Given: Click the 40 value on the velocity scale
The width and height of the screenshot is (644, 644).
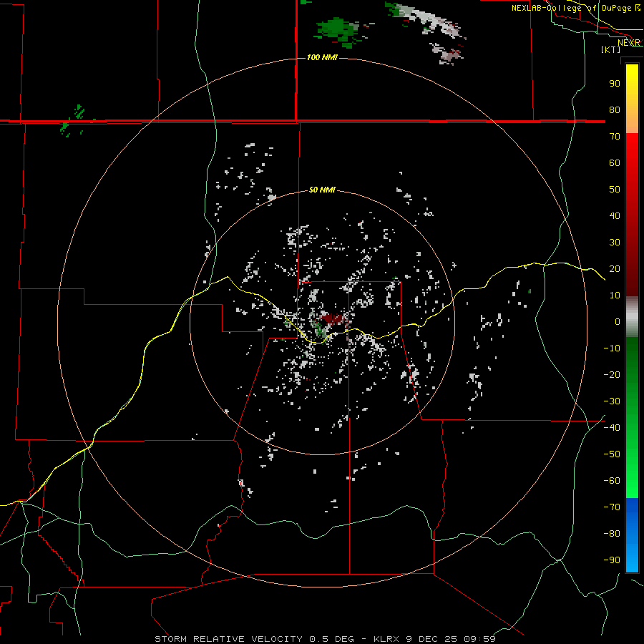Looking at the screenshot, I should click(x=615, y=215).
